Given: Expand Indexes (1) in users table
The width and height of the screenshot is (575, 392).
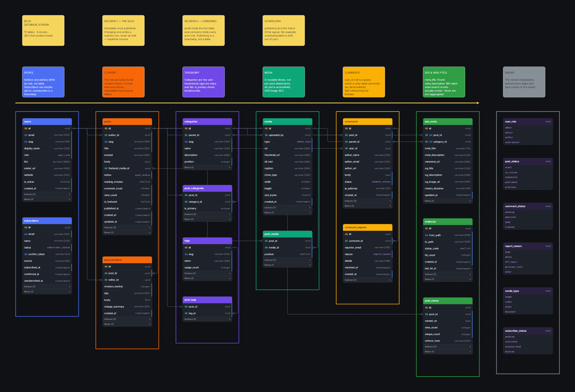Looking at the screenshot, I should point(47,194).
